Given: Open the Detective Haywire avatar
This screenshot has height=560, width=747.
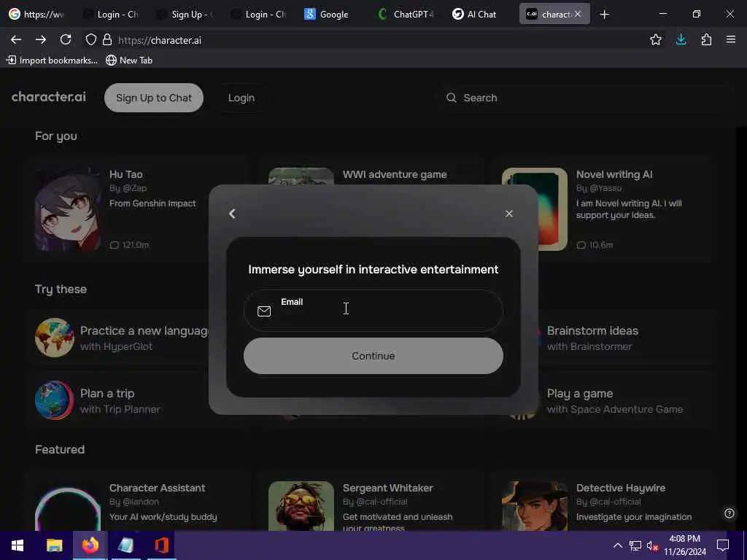Looking at the screenshot, I should (535, 506).
